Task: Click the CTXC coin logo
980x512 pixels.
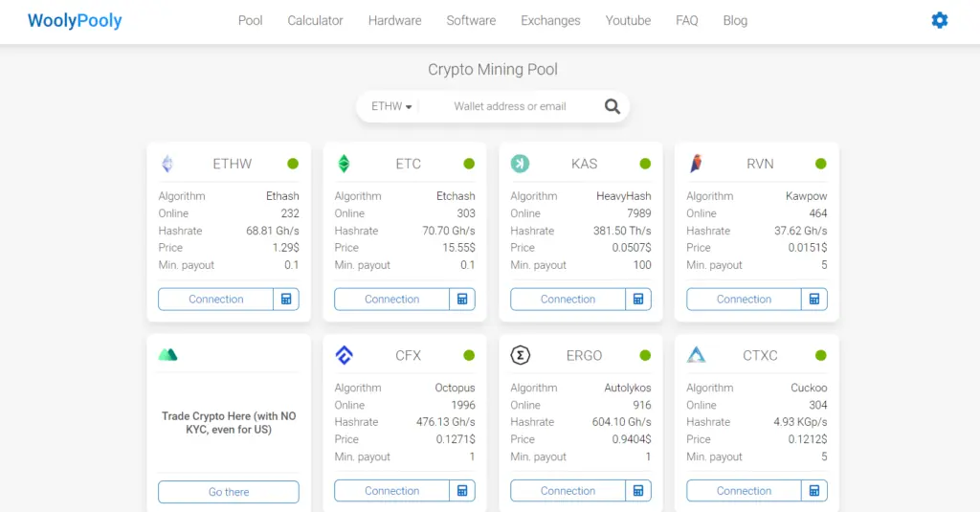Action: (x=696, y=355)
